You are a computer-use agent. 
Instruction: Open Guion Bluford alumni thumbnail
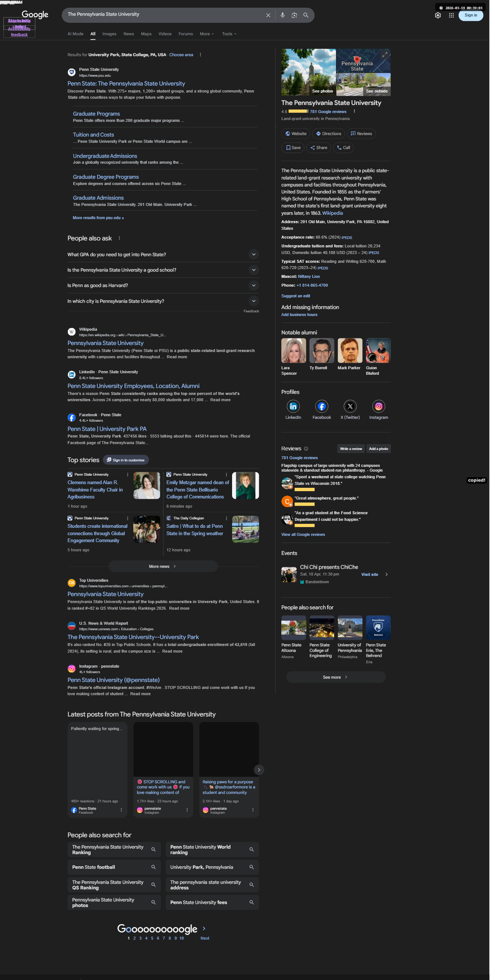(378, 351)
